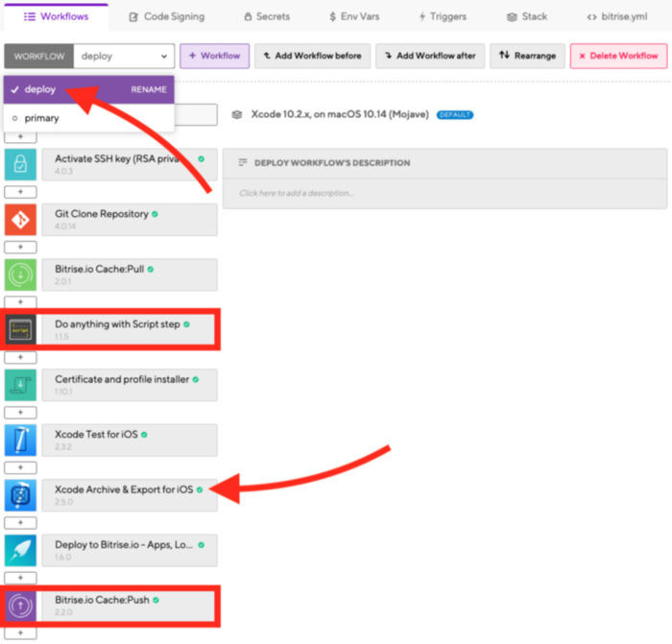Select Certificate and profile installer step card

pos(130,385)
